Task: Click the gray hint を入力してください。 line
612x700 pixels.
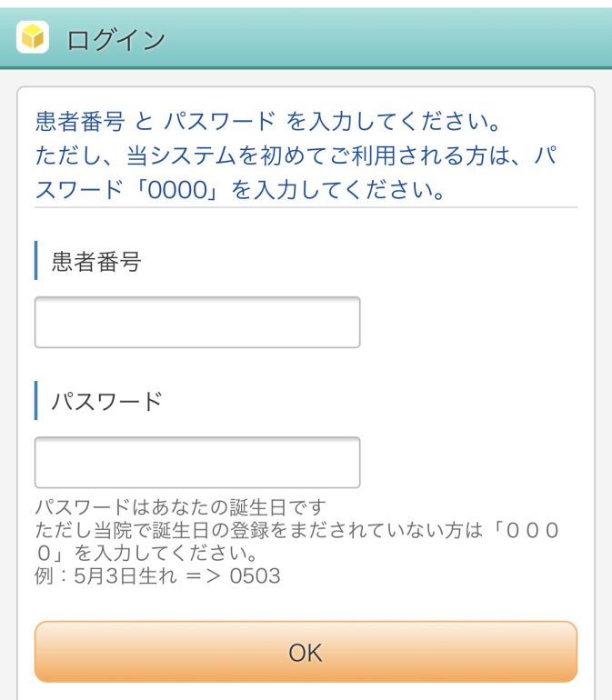Action: coord(146,553)
